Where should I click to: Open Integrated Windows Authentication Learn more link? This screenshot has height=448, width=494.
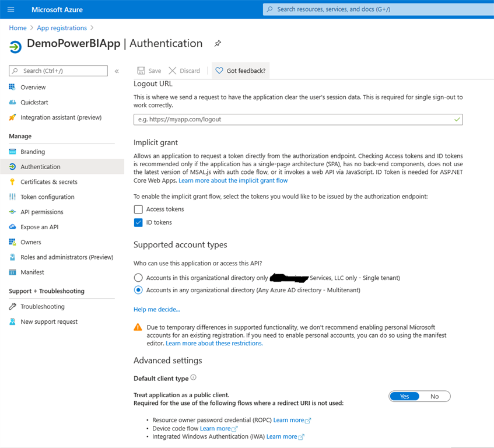[282, 437]
